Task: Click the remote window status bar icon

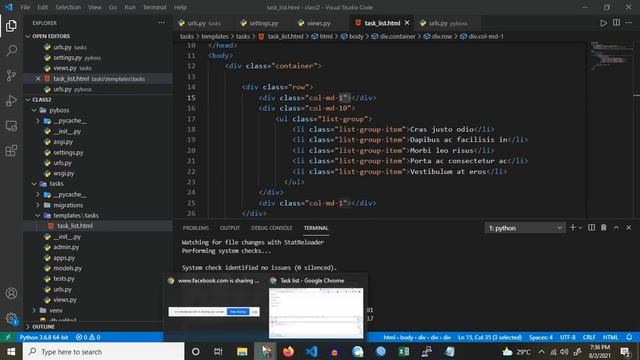Action: (x=8, y=337)
